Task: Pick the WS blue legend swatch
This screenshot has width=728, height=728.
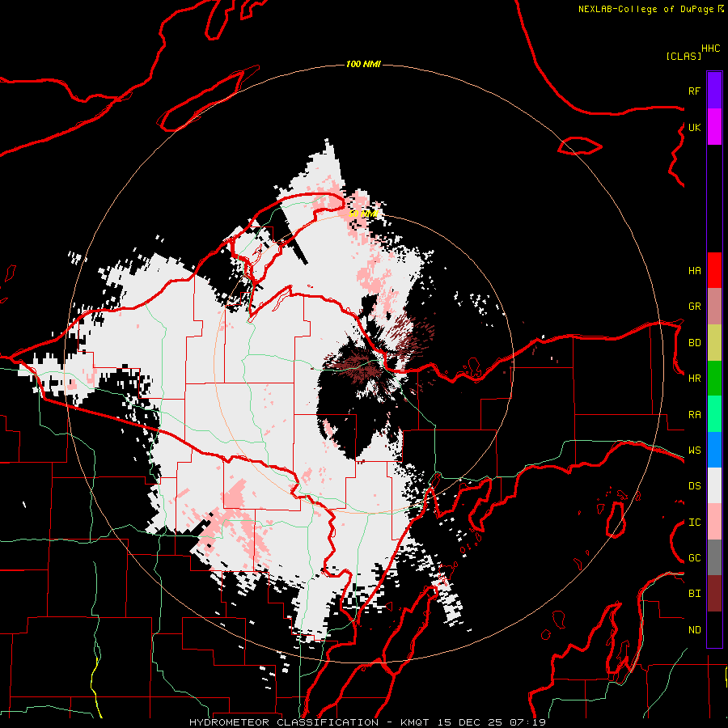Action: pyautogui.click(x=714, y=450)
